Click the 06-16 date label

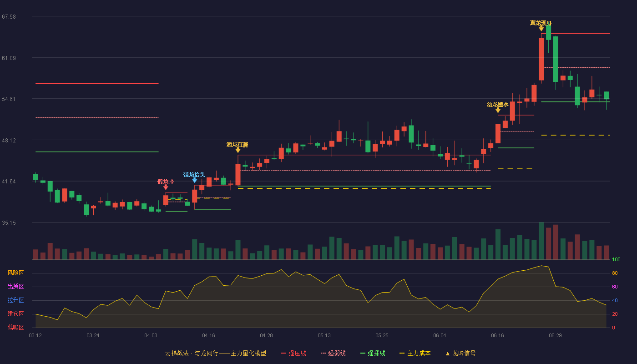[497, 335]
